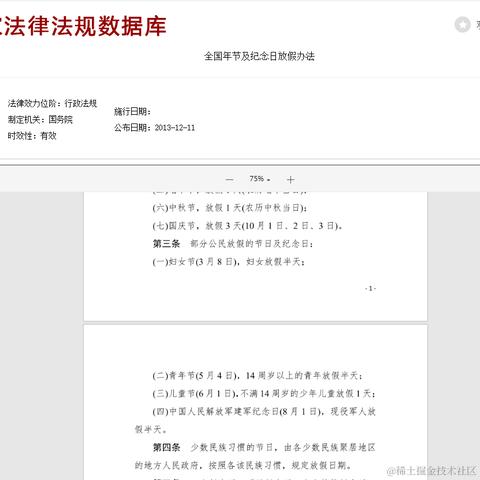Image resolution: width=480 pixels, height=480 pixels.
Task: Click the 妇女节 half-day line
Action: click(229, 262)
